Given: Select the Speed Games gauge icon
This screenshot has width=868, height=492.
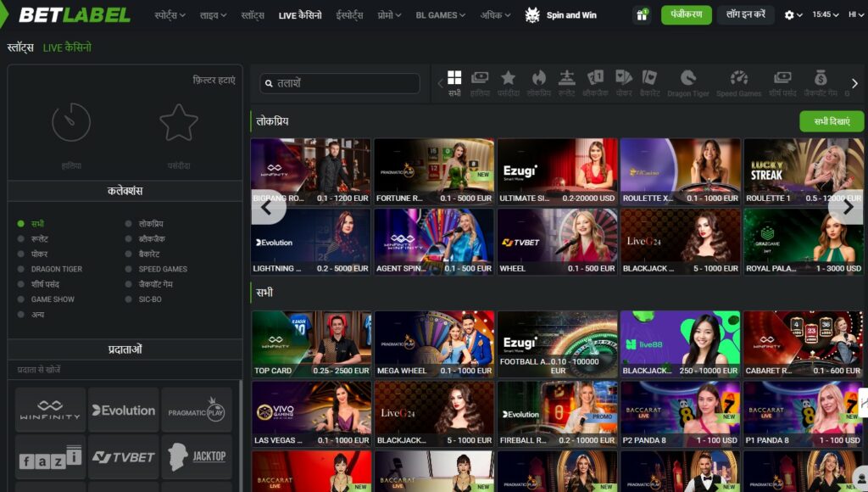Looking at the screenshot, I should click(739, 84).
